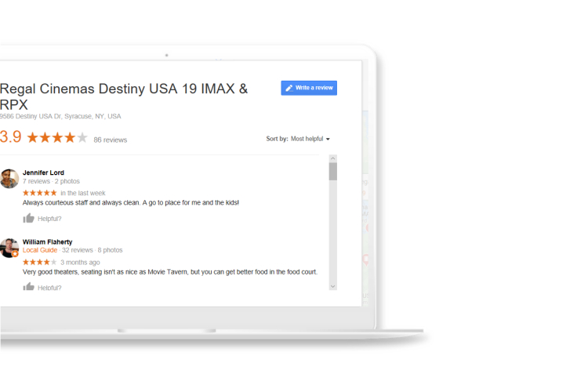The height and width of the screenshot is (392, 588).
Task: Click '3 months ago' timestamp
Action: pyautogui.click(x=80, y=262)
